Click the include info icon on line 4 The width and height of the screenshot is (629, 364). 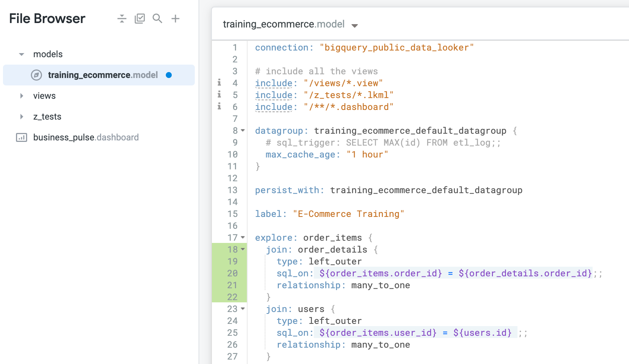pyautogui.click(x=219, y=83)
